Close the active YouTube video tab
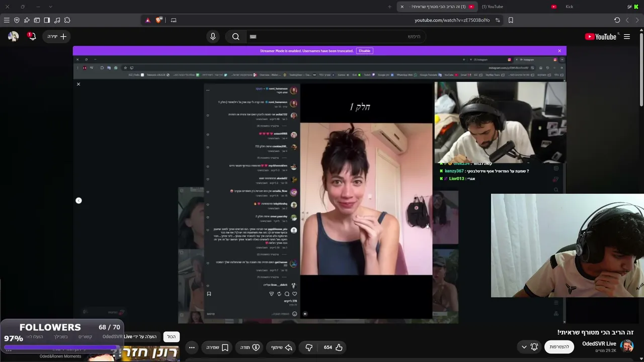The image size is (644, 362). coord(402,7)
